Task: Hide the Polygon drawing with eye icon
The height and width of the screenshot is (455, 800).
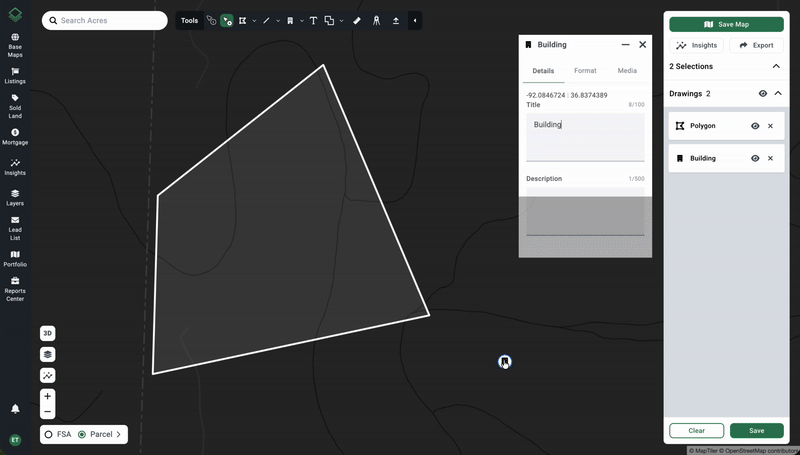Action: tap(755, 126)
